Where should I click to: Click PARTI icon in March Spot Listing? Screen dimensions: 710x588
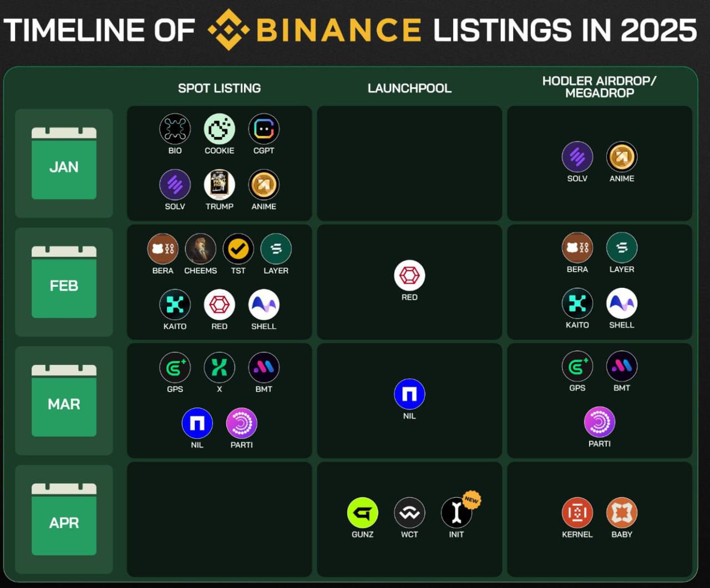(x=242, y=423)
